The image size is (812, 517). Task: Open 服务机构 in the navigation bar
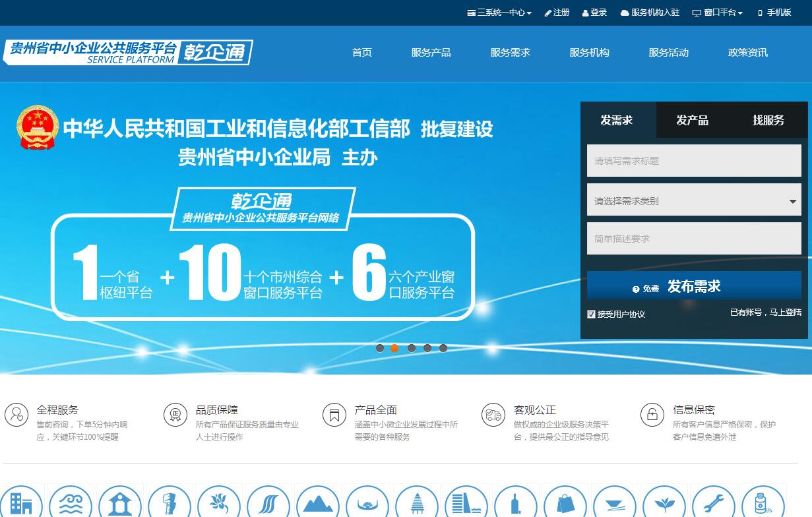[589, 53]
